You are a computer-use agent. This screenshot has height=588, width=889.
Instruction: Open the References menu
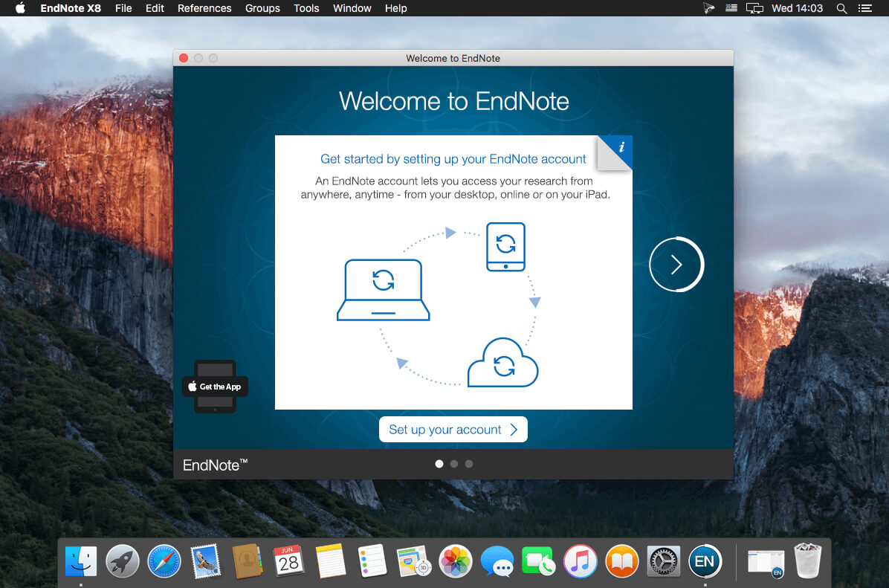[204, 8]
